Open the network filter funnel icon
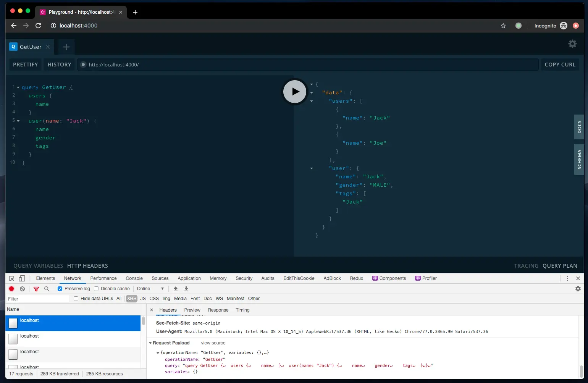 [x=36, y=289]
